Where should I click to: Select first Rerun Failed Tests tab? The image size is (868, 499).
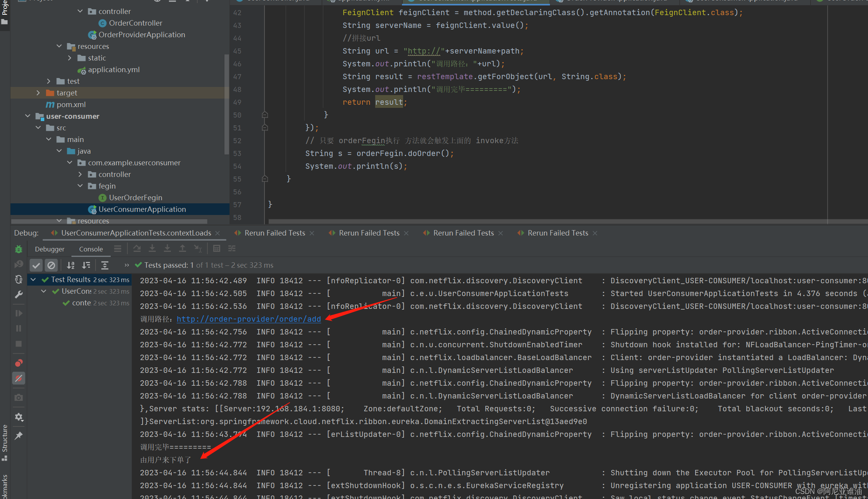coord(274,233)
